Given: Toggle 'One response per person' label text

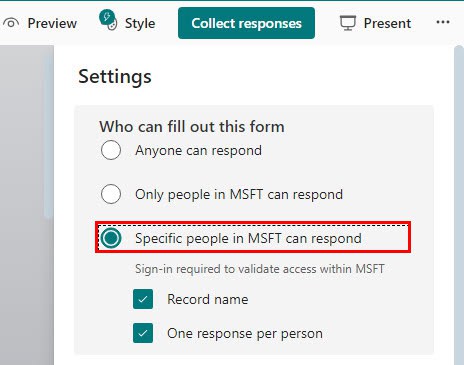Looking at the screenshot, I should coord(245,334).
